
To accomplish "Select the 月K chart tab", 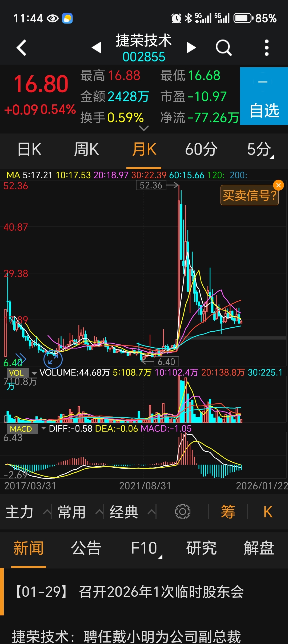I will pos(144,149).
